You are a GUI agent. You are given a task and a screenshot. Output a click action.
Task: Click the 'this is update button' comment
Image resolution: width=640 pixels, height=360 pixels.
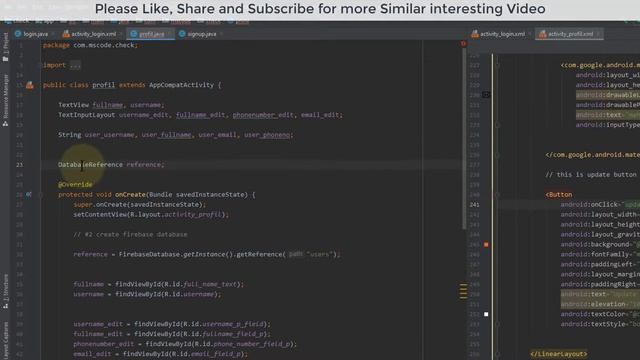591,175
